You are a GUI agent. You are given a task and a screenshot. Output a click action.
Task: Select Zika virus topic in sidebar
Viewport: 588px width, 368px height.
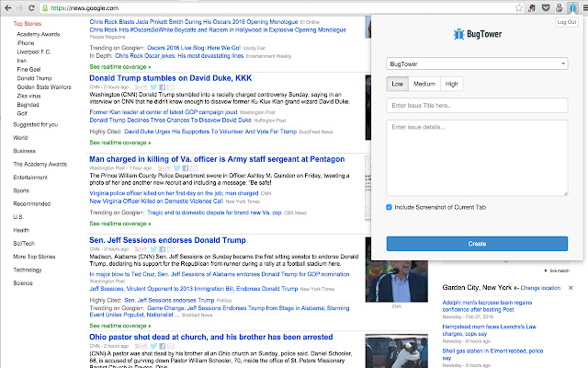(x=28, y=96)
